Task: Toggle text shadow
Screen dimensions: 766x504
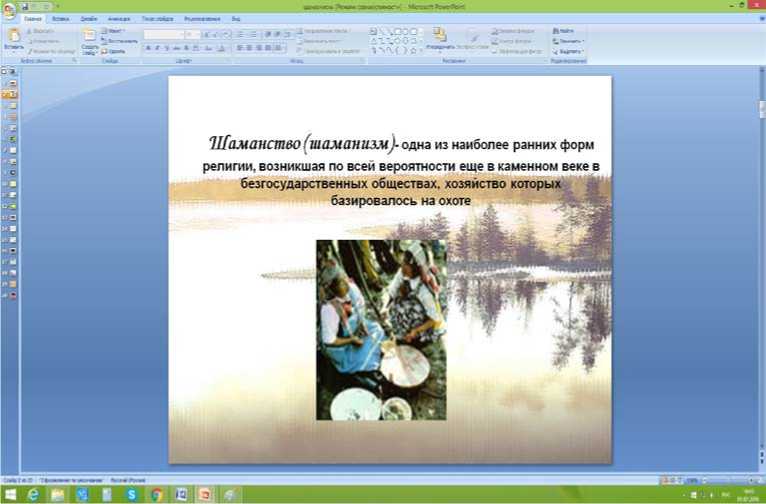Action: click(186, 48)
